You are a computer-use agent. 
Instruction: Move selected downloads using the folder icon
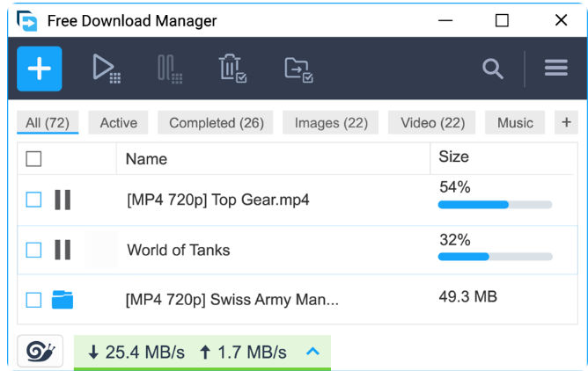click(298, 69)
